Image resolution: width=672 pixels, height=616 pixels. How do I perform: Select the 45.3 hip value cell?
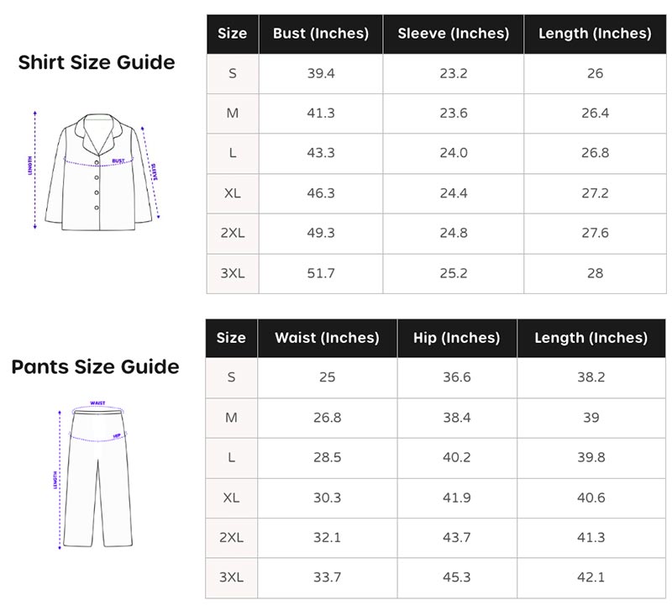coord(456,577)
